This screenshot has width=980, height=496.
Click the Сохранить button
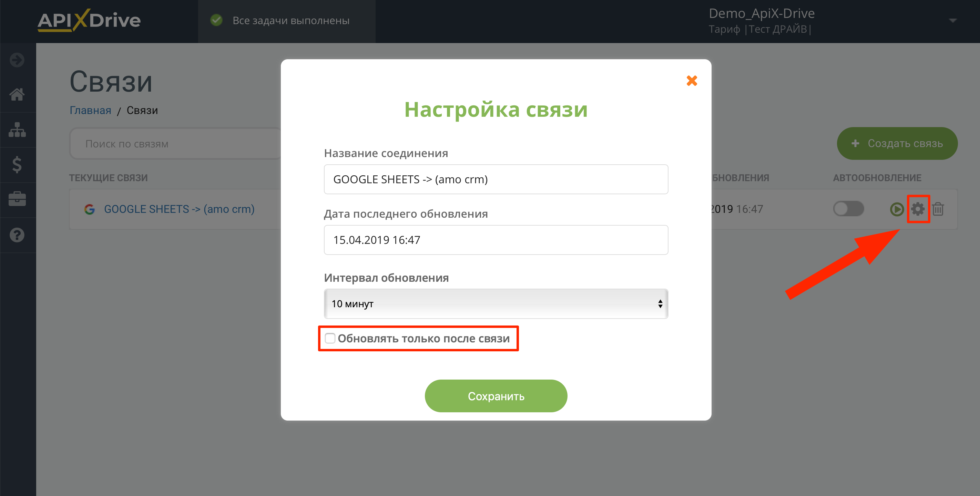496,396
